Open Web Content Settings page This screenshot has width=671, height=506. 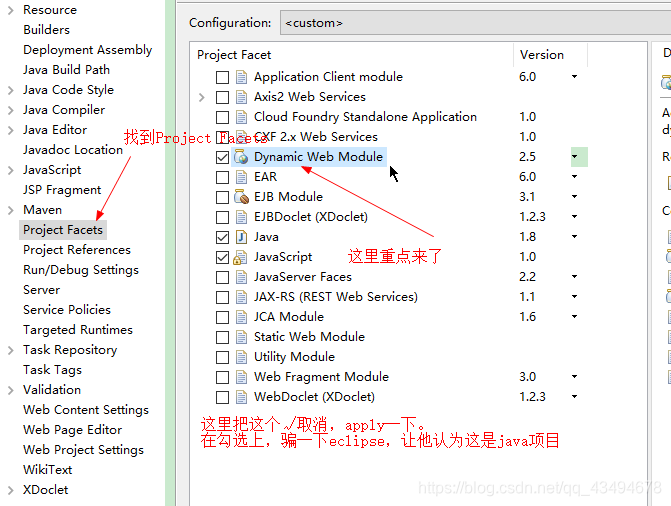tap(86, 410)
